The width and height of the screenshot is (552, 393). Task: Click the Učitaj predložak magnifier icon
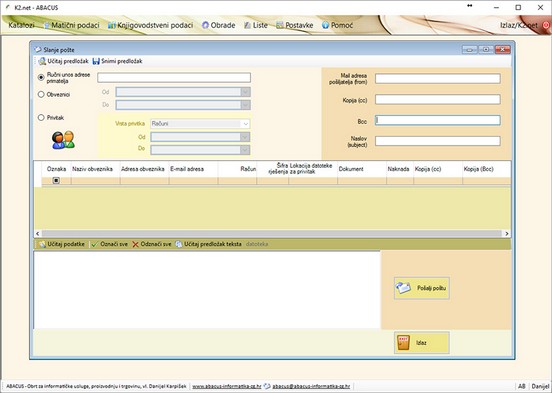tap(42, 61)
